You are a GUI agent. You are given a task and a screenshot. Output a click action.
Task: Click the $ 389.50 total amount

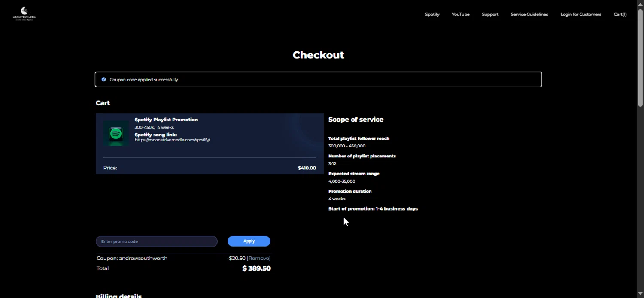(256, 268)
